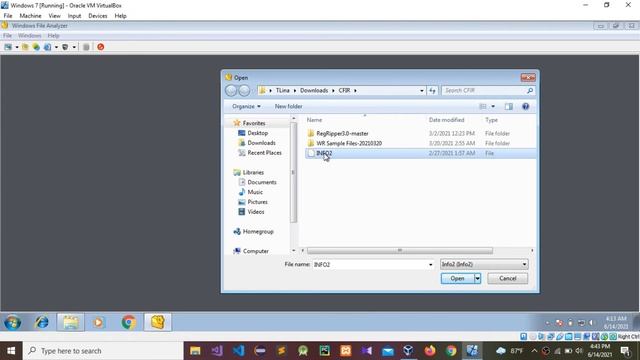The width and height of the screenshot is (640, 360).
Task: Select the RegRipper3.0-master folder
Action: (x=342, y=133)
